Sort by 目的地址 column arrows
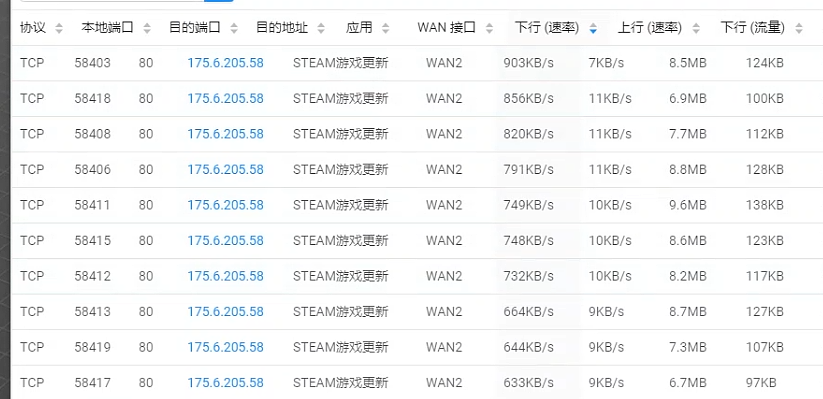This screenshot has width=823, height=399. point(321,28)
